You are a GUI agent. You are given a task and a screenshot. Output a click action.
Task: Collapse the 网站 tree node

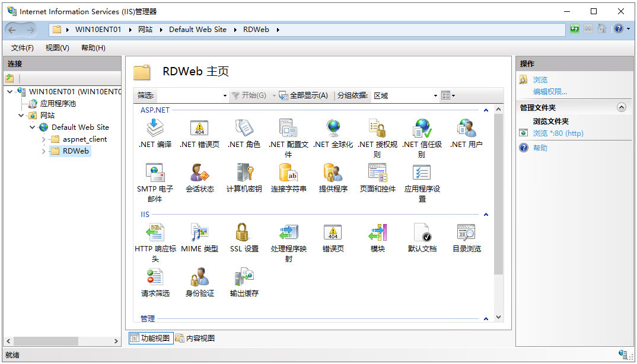tap(21, 116)
